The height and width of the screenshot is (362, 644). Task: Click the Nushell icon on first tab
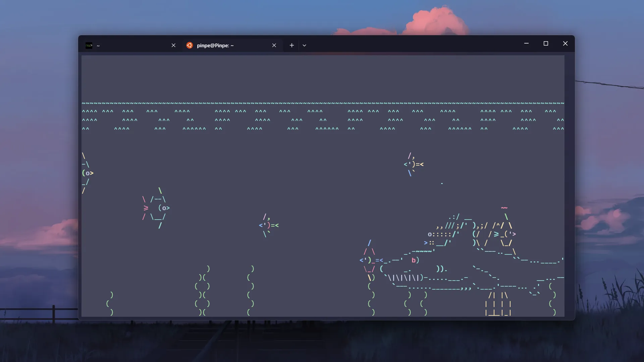click(89, 45)
